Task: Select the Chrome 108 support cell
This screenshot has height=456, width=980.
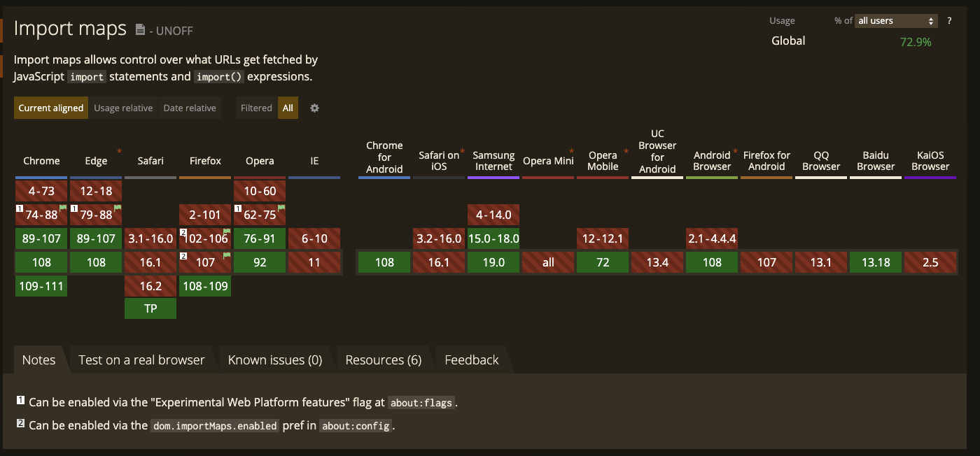Action: click(41, 262)
